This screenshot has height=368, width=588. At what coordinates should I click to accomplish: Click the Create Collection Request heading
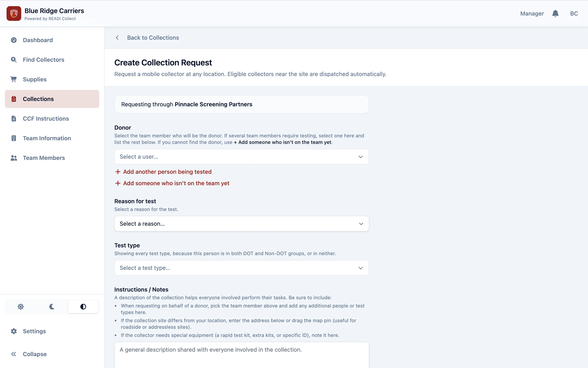(x=163, y=63)
